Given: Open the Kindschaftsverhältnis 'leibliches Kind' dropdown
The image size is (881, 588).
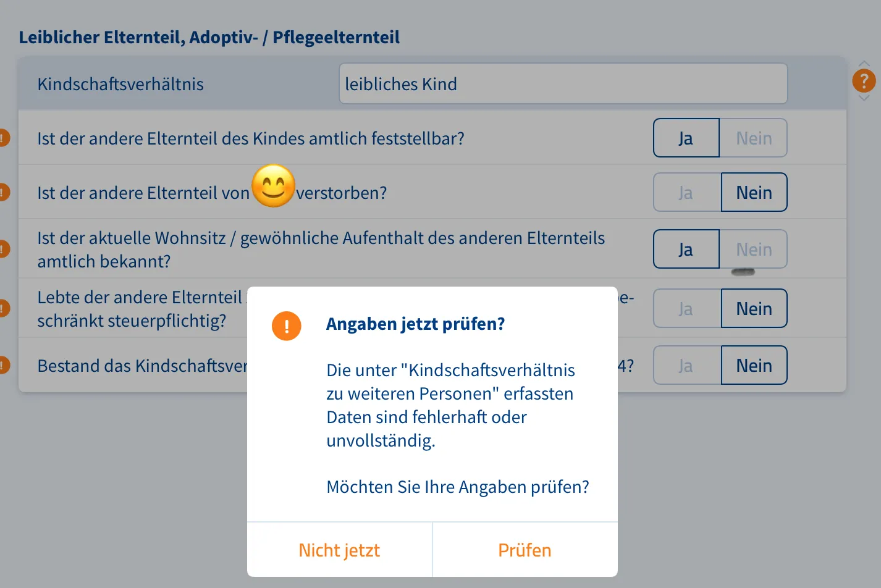Looking at the screenshot, I should pos(563,84).
